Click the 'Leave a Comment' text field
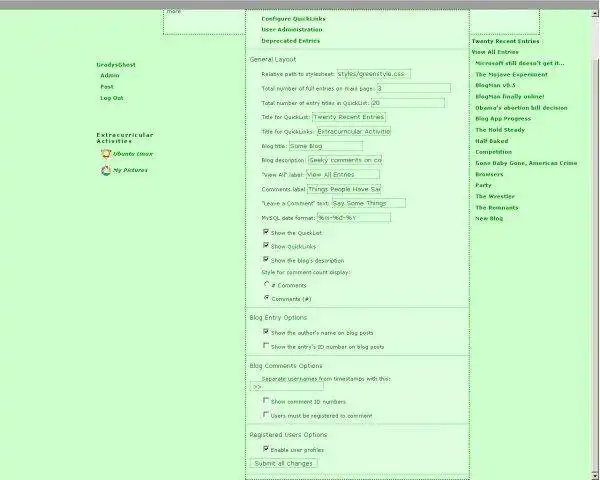The height and width of the screenshot is (480, 600). coord(368,203)
